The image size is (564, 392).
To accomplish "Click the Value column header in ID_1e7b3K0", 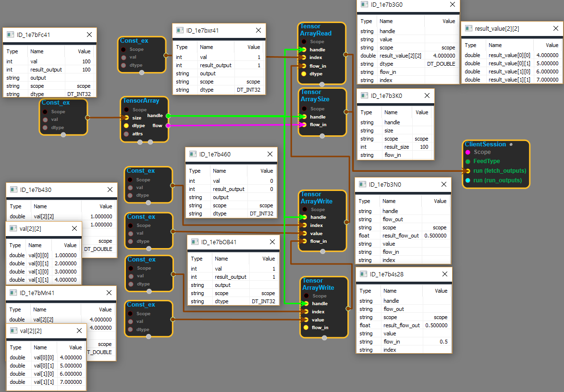I will 421,112.
